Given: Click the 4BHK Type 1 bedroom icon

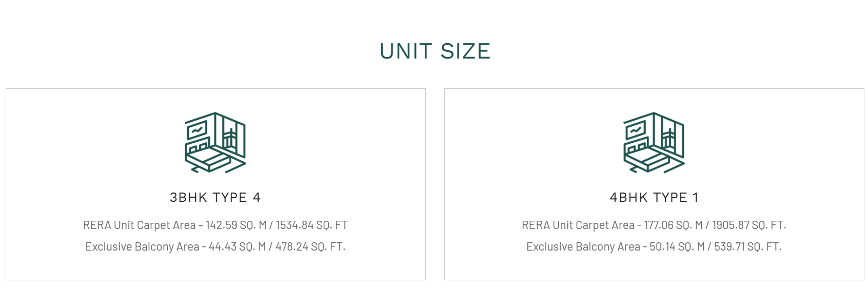Looking at the screenshot, I should 654,142.
